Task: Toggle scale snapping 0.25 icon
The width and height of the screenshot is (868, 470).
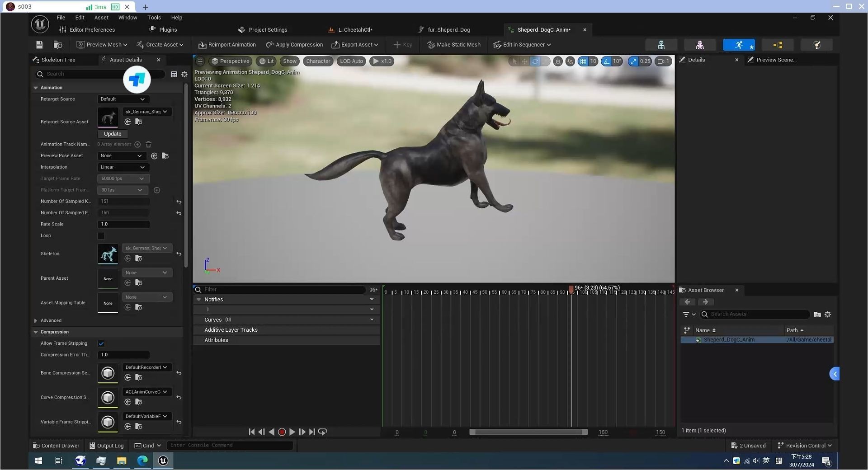Action: click(633, 61)
